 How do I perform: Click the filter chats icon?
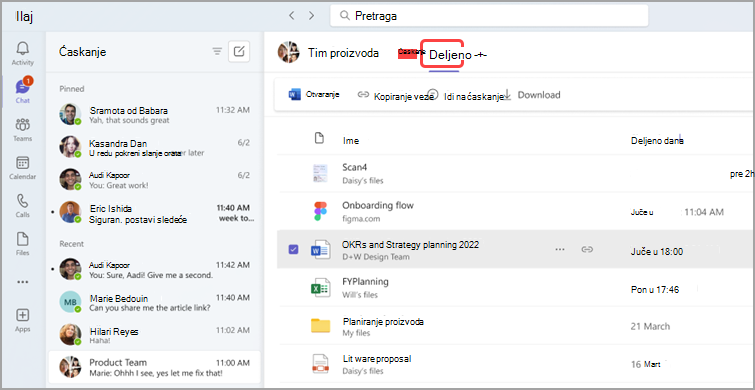[217, 52]
